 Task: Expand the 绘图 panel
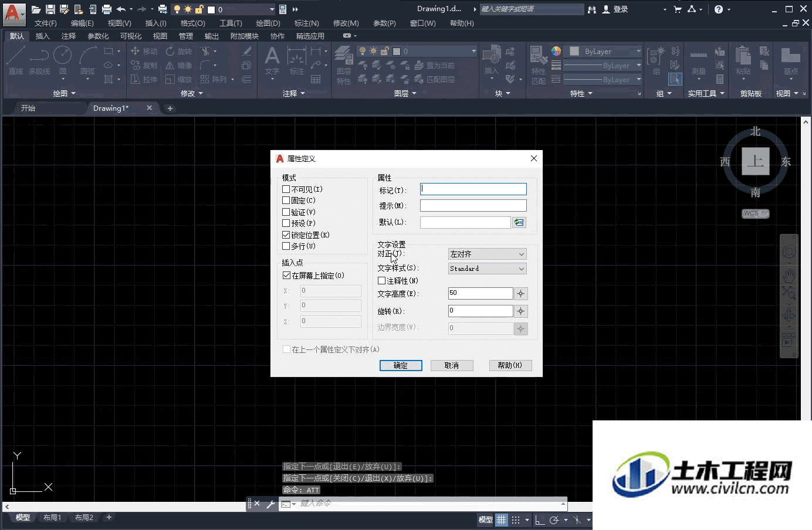[65, 93]
